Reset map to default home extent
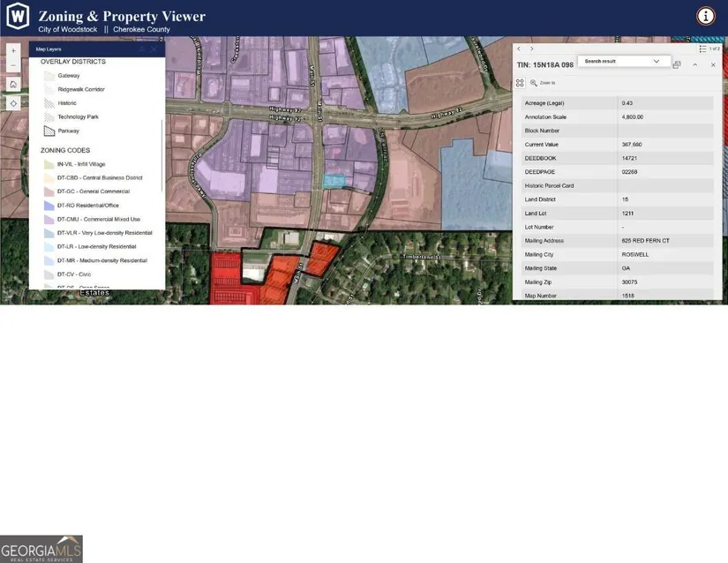728x563 pixels. [x=13, y=85]
